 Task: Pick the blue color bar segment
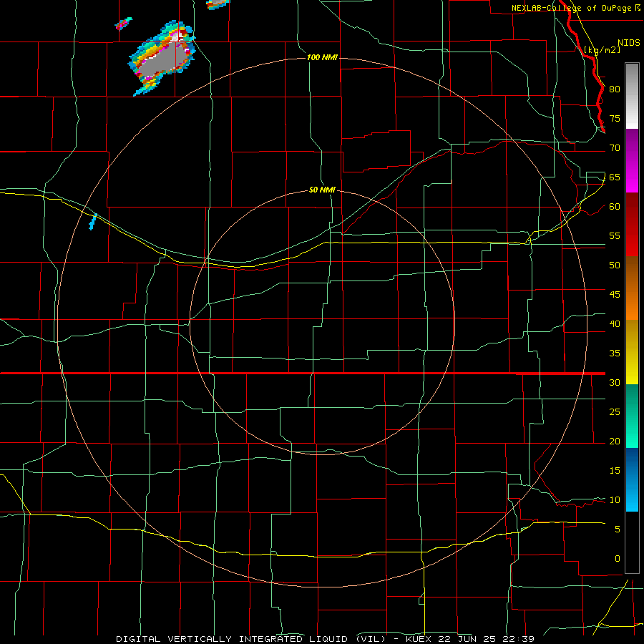[x=632, y=479]
